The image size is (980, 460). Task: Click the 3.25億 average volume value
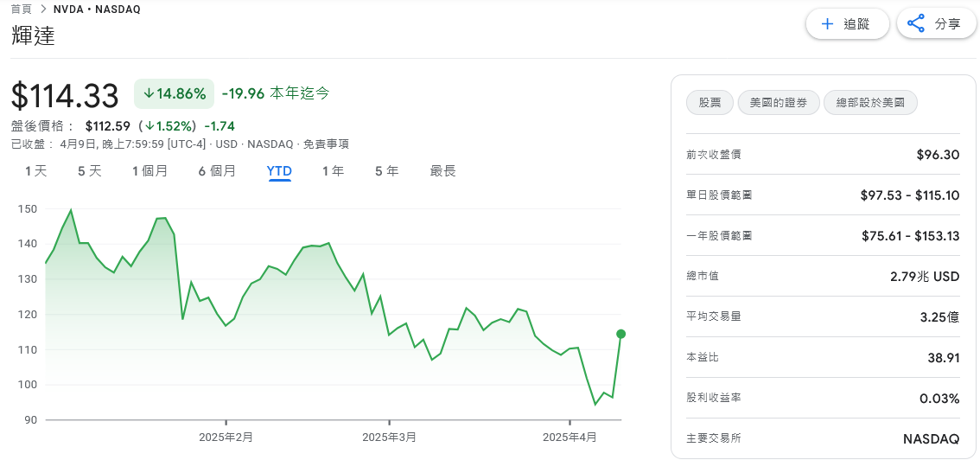click(x=939, y=316)
